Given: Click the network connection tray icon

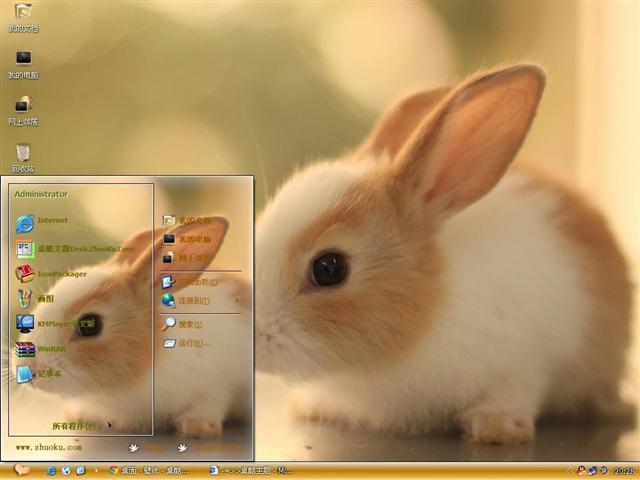Looking at the screenshot, I should pos(592,471).
